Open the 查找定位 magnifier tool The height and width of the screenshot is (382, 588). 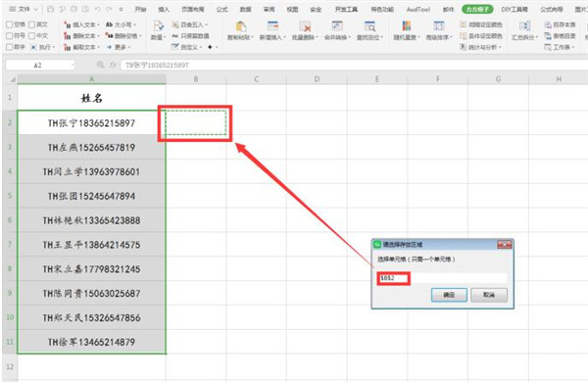[x=369, y=26]
